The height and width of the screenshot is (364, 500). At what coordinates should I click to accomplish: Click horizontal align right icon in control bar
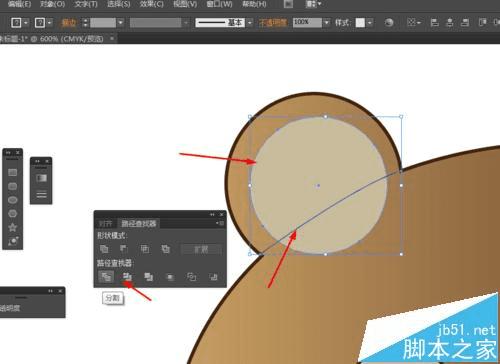tap(465, 23)
